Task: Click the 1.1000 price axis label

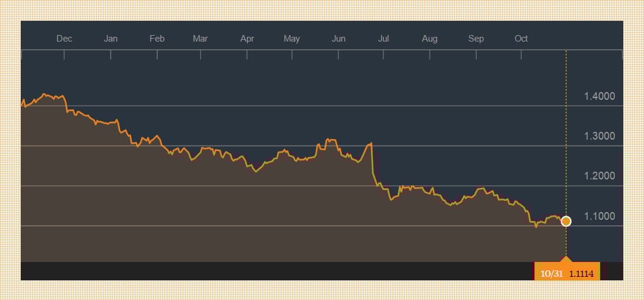Action: tap(599, 216)
